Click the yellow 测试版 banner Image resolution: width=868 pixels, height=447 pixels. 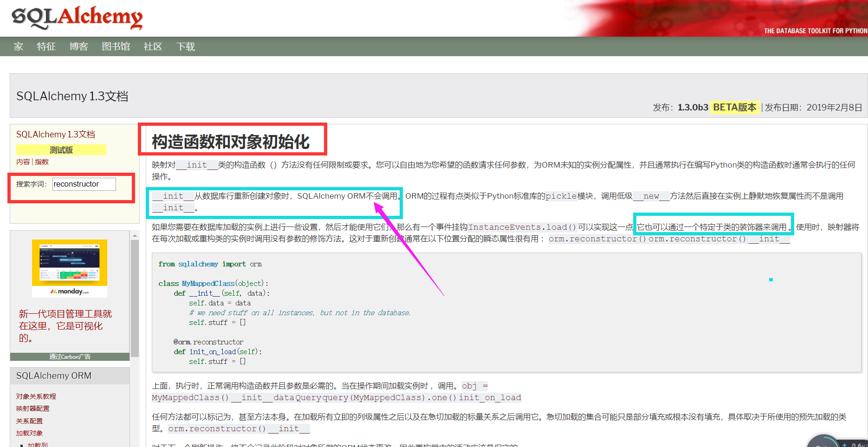coord(61,149)
